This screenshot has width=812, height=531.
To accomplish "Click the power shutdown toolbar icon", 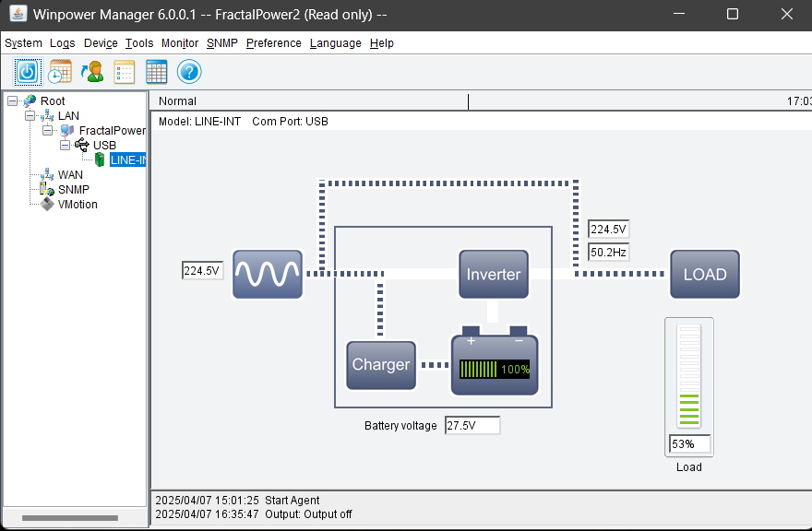I will (28, 72).
